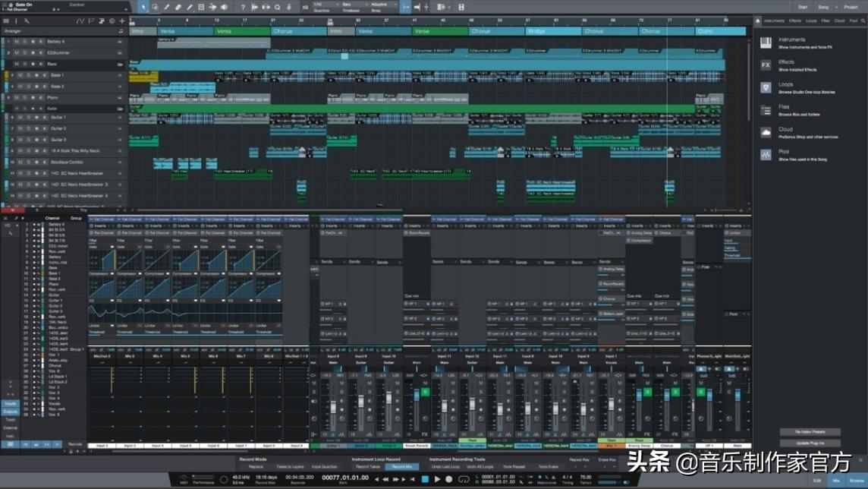Viewport: 868px width, 489px height.
Task: Open the Cloud browser icon
Action: (766, 132)
